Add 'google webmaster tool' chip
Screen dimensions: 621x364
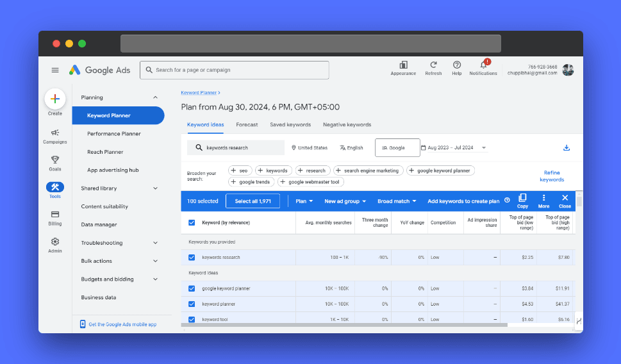(x=310, y=182)
